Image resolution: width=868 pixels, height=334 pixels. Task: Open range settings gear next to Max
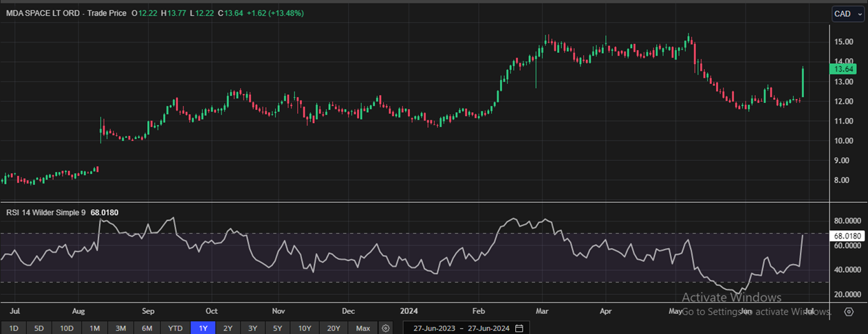pyautogui.click(x=386, y=328)
